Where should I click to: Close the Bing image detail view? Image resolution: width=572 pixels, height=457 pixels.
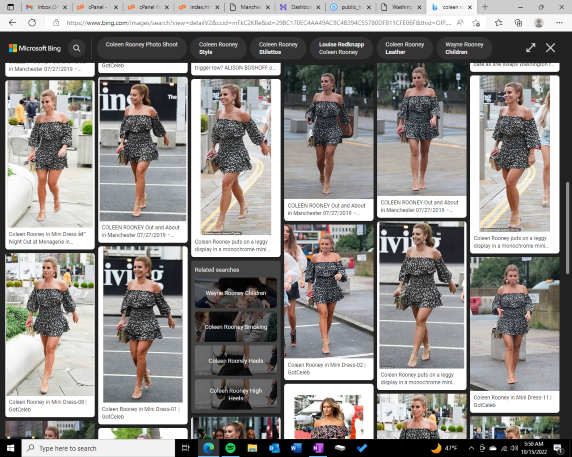click(x=550, y=48)
